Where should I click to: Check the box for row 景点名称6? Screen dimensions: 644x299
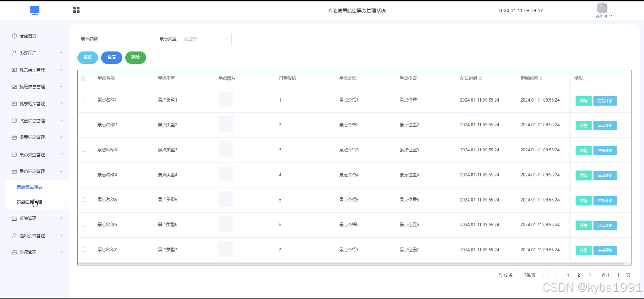[x=84, y=224]
